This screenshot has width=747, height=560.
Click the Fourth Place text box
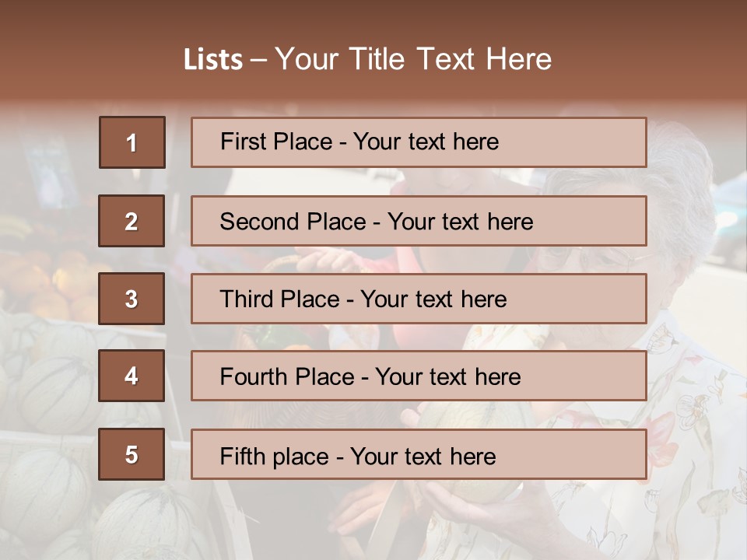(x=419, y=376)
